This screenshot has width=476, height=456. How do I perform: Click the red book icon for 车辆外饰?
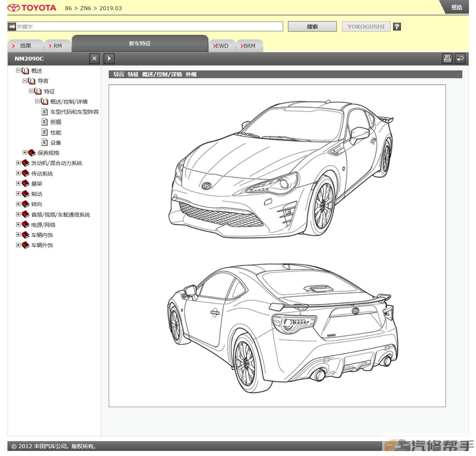[25, 245]
